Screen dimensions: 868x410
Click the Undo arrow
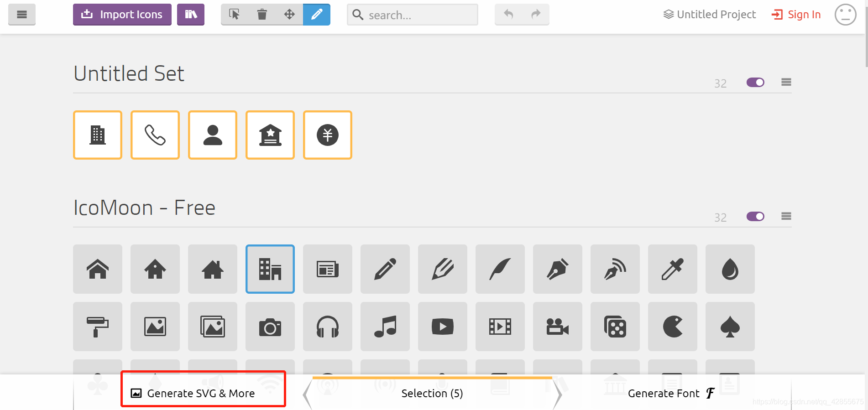pyautogui.click(x=508, y=15)
